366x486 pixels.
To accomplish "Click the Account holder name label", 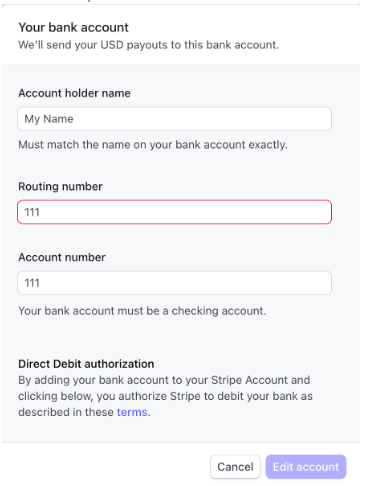I will click(74, 93).
